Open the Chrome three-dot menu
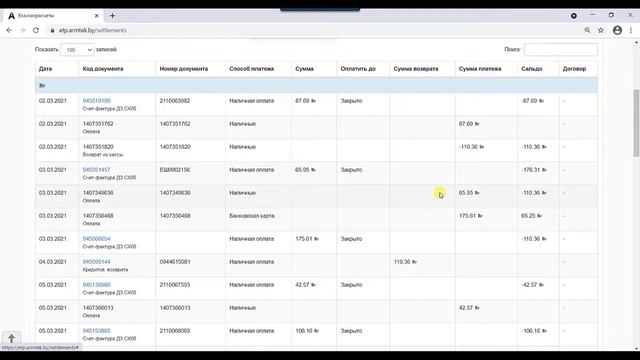The width and height of the screenshot is (640, 360). 631,30
